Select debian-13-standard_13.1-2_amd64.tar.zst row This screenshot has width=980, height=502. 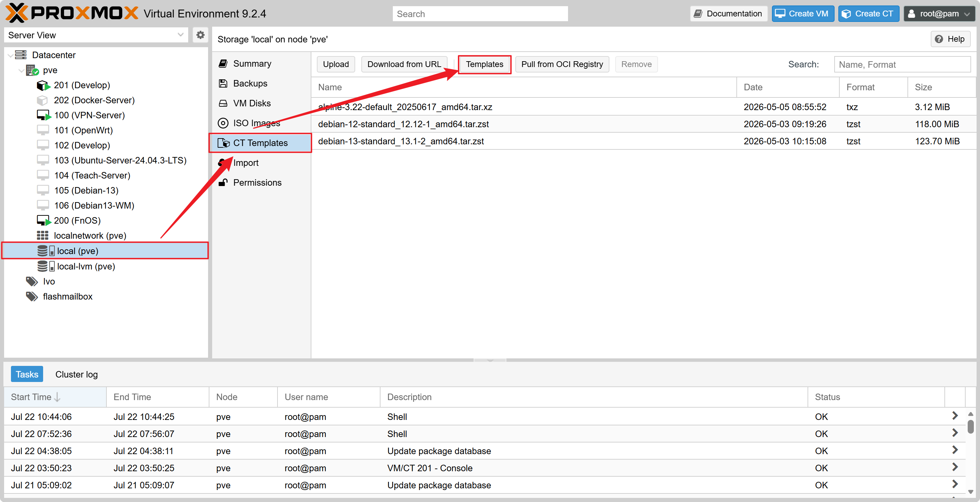[644, 141]
